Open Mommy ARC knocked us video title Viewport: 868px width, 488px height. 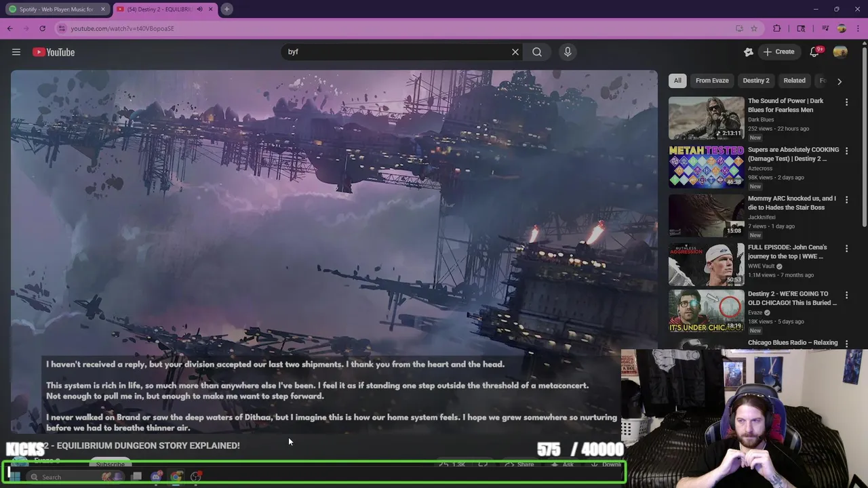pyautogui.click(x=792, y=203)
